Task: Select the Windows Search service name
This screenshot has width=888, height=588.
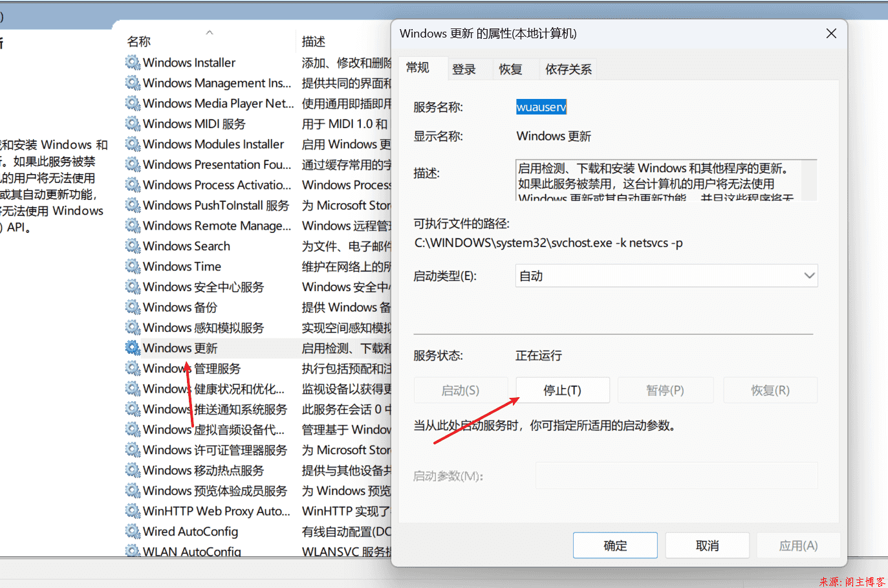Action: tap(186, 246)
